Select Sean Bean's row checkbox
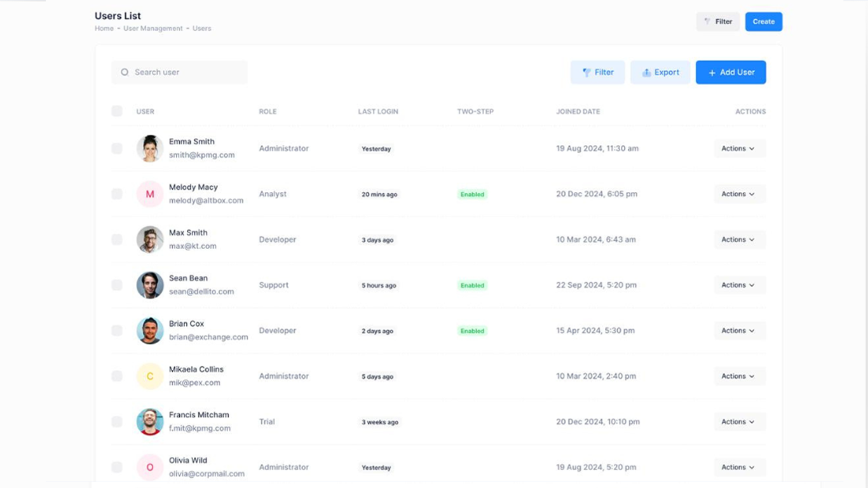Viewport: 868px width, 488px height. (x=117, y=285)
